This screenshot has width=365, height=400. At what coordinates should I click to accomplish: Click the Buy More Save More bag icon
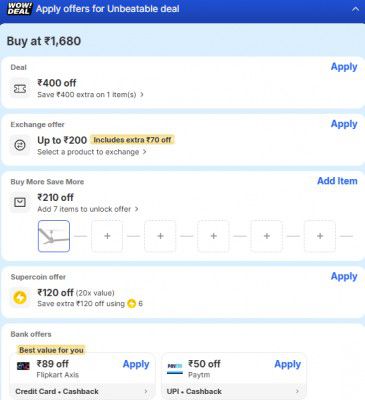point(20,202)
